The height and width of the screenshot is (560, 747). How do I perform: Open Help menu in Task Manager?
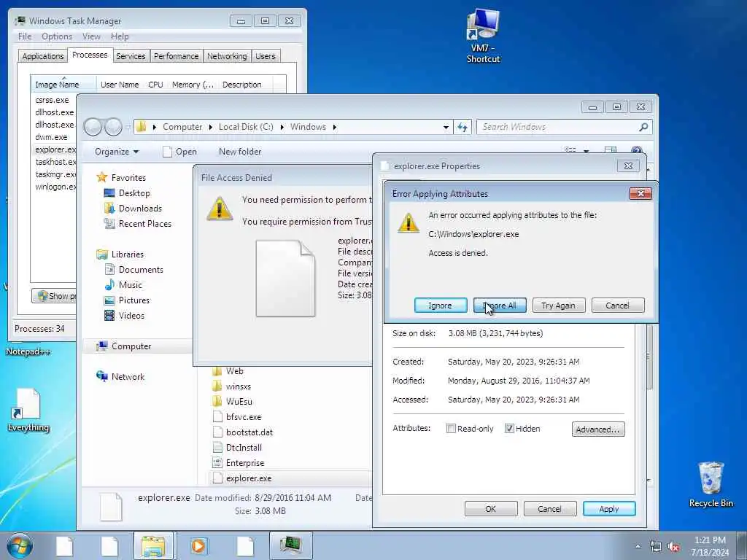click(x=120, y=36)
